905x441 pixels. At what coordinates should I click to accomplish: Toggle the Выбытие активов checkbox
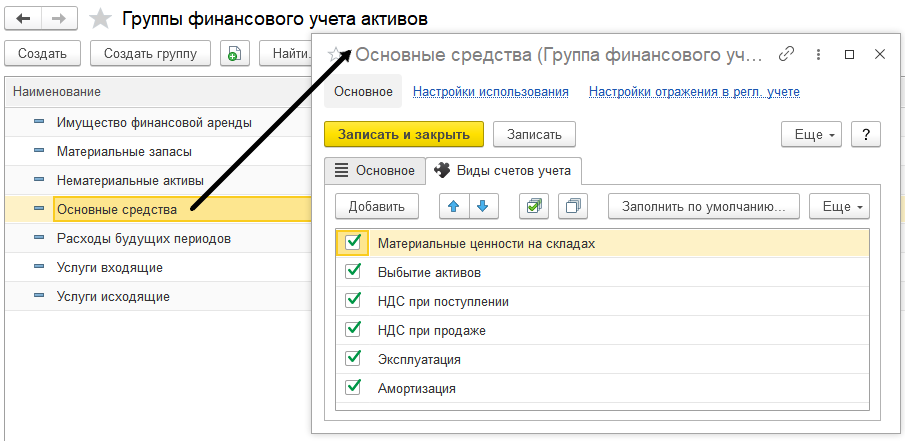coord(352,272)
